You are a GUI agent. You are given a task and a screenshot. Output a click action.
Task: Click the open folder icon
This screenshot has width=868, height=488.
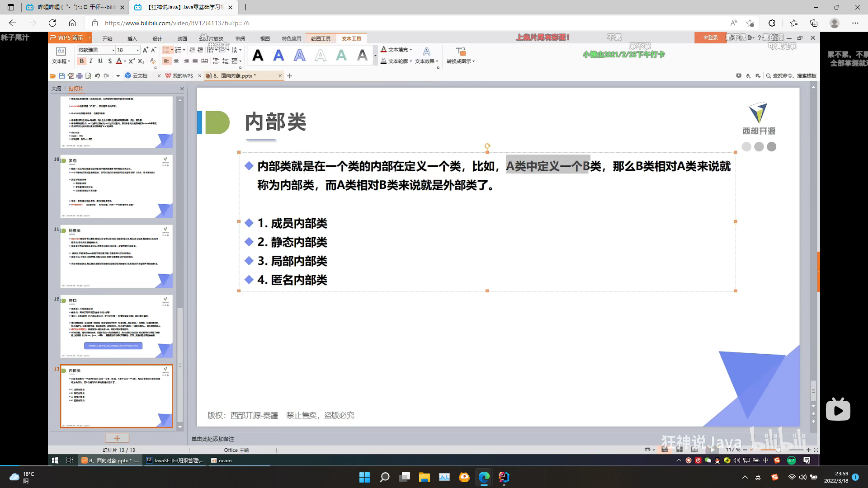[x=53, y=76]
